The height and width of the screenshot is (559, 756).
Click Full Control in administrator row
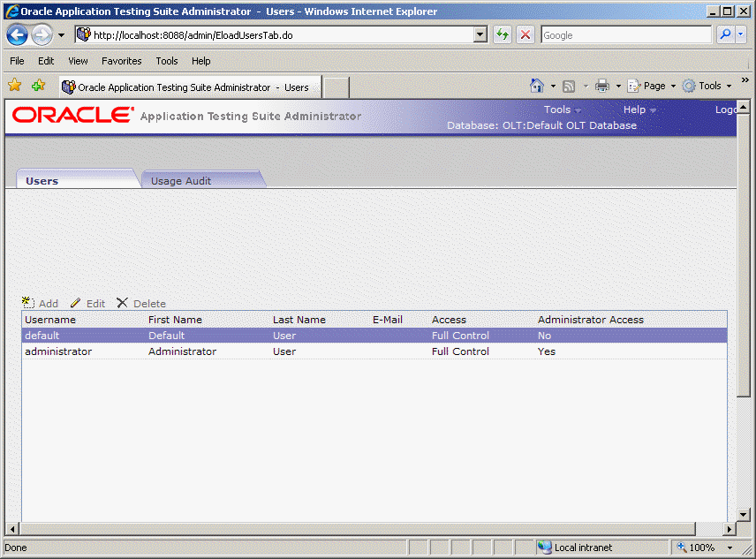460,351
